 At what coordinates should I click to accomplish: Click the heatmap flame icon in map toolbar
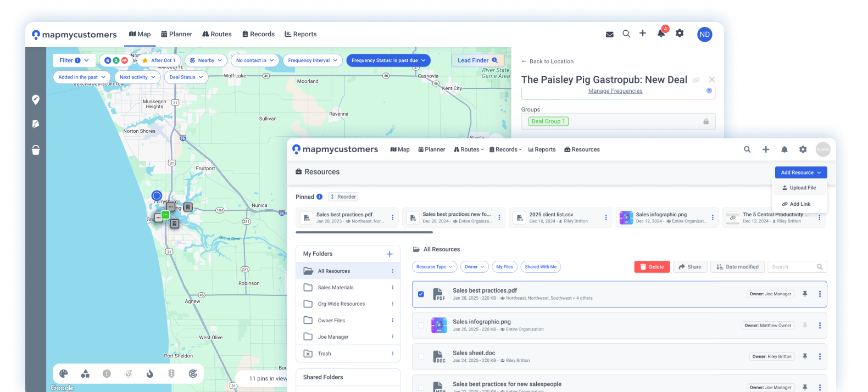click(x=149, y=374)
